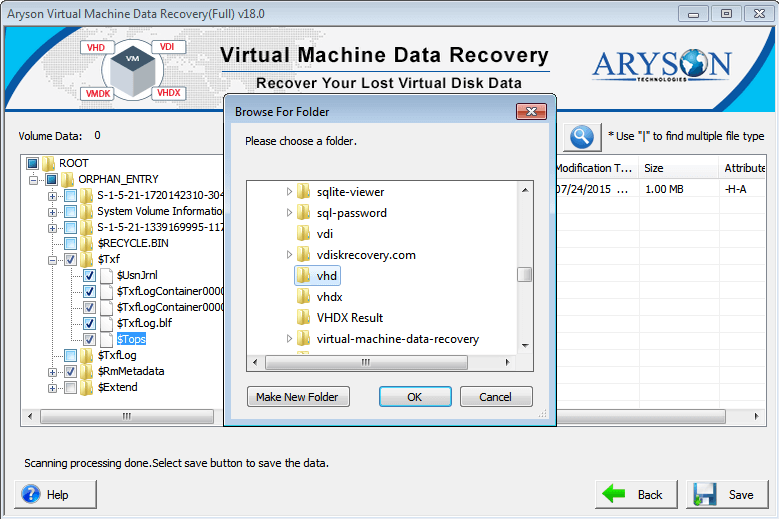
Task: Close the Browse For Folder dialog
Action: click(531, 112)
